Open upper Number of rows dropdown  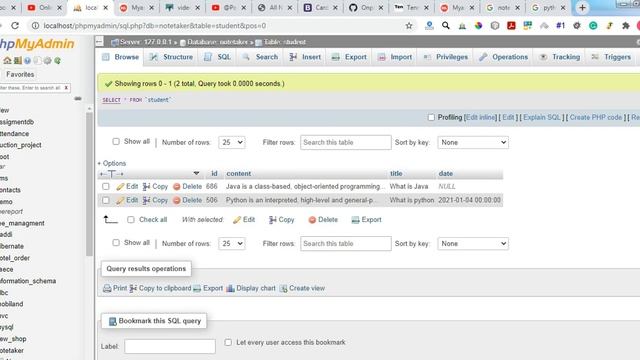point(232,142)
